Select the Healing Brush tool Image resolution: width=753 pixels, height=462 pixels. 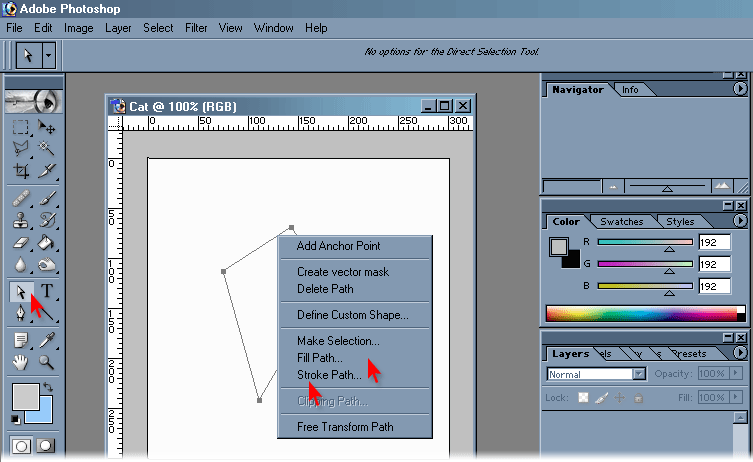21,198
